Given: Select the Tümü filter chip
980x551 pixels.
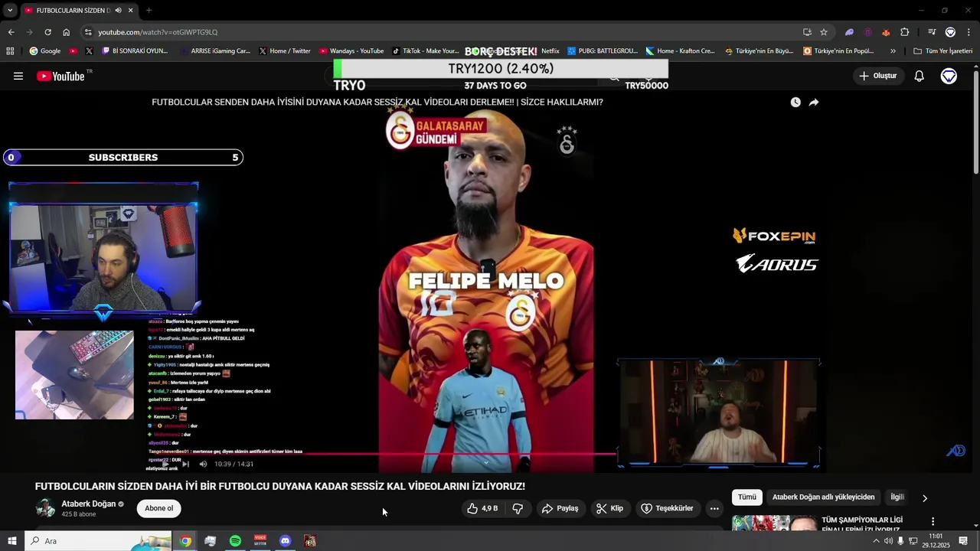Looking at the screenshot, I should coord(747,497).
